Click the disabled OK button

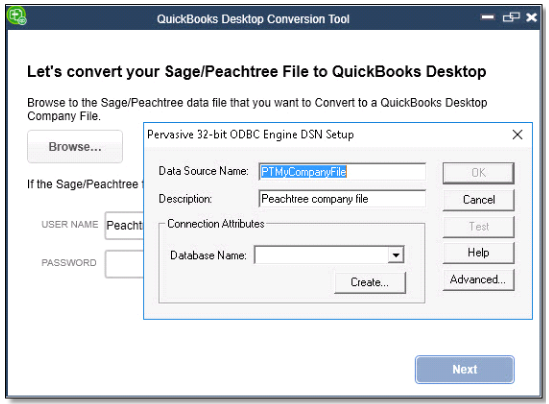478,173
